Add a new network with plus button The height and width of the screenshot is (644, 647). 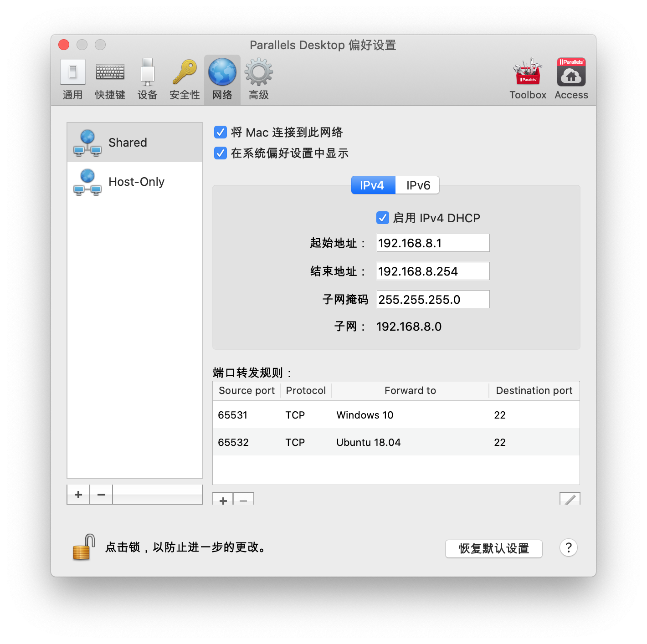point(78,495)
